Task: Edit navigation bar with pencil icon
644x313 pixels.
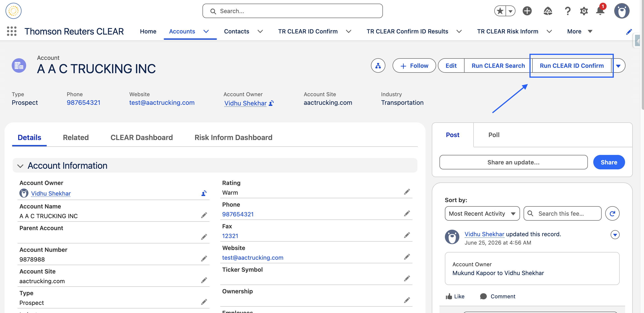Action: click(629, 32)
